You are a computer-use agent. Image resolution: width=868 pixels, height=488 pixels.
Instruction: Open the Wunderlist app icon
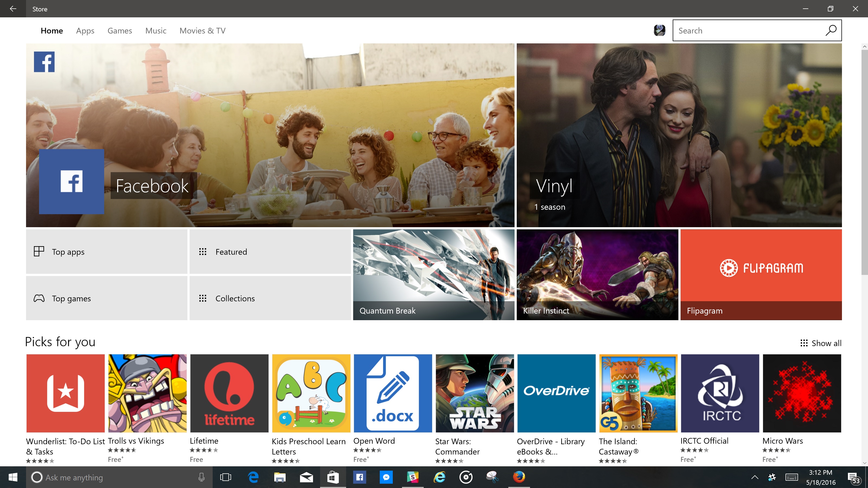[65, 393]
